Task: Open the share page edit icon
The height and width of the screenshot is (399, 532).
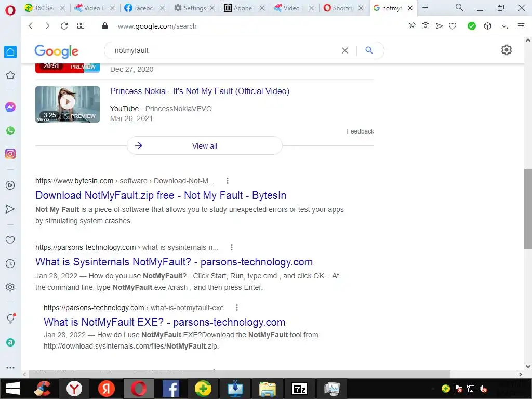Action: coord(412,26)
